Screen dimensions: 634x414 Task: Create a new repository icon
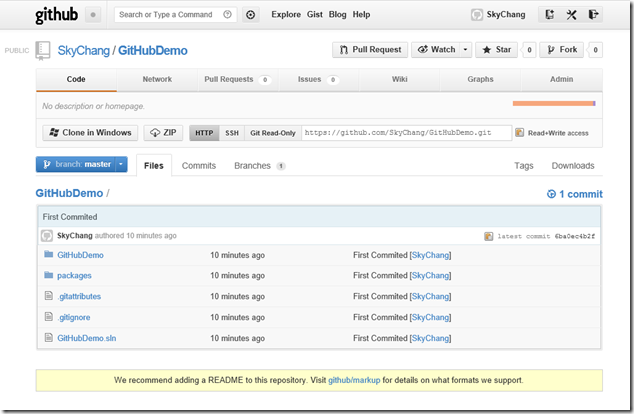point(549,15)
